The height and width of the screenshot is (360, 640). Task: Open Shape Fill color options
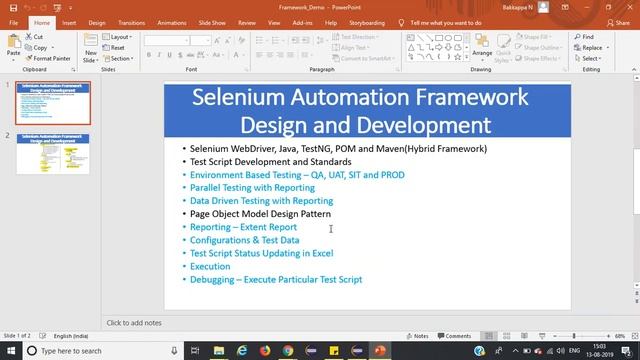pos(534,37)
